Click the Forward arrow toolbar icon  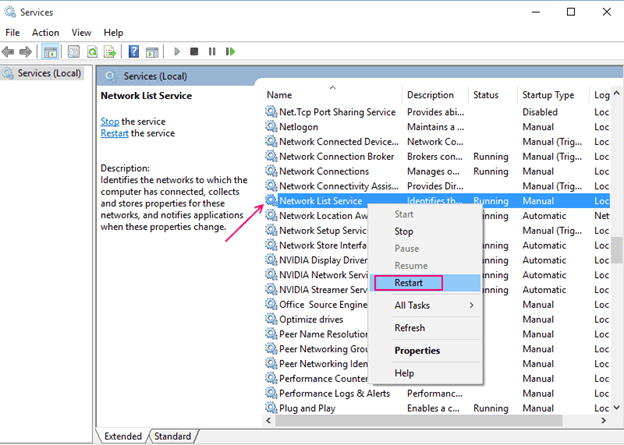pos(25,52)
